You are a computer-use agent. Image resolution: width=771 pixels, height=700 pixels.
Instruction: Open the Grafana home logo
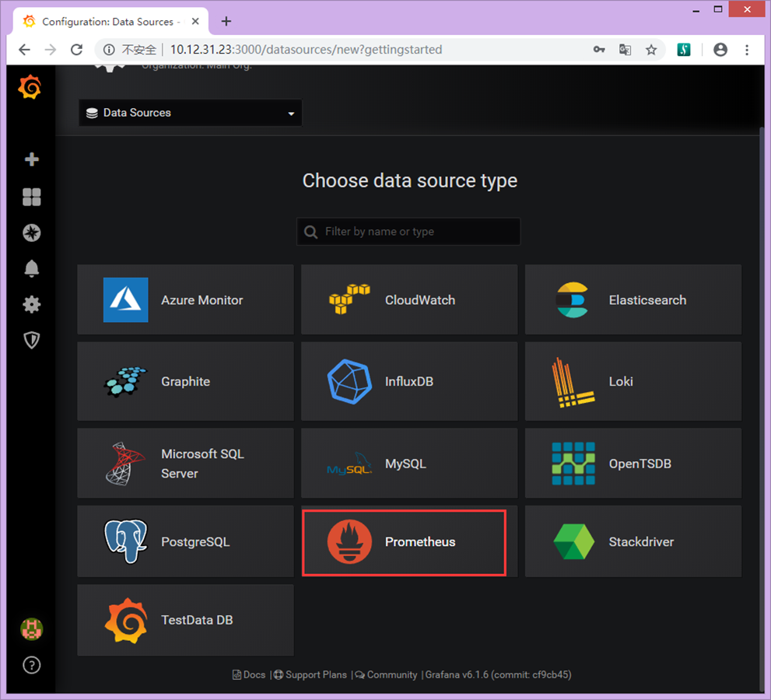30,87
